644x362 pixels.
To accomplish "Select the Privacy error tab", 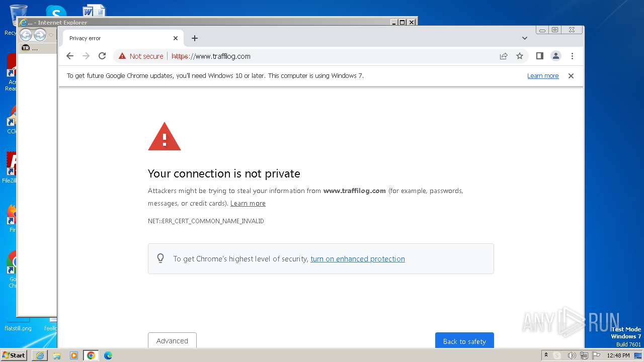I will [x=116, y=38].
